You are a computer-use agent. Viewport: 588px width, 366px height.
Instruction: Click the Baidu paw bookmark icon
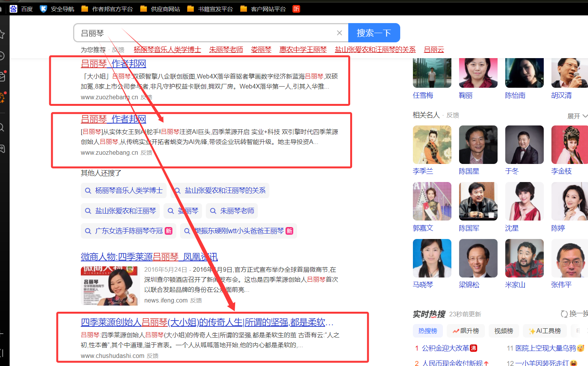click(x=13, y=9)
